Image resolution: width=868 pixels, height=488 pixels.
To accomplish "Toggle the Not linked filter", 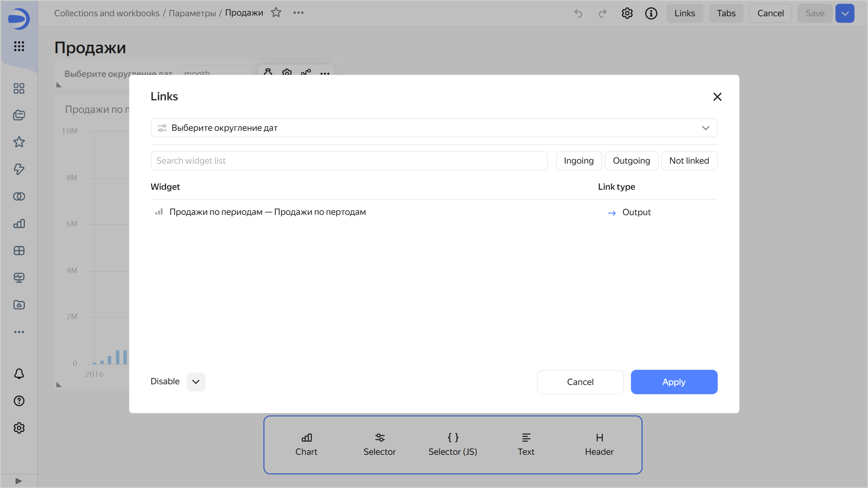I will pyautogui.click(x=689, y=161).
